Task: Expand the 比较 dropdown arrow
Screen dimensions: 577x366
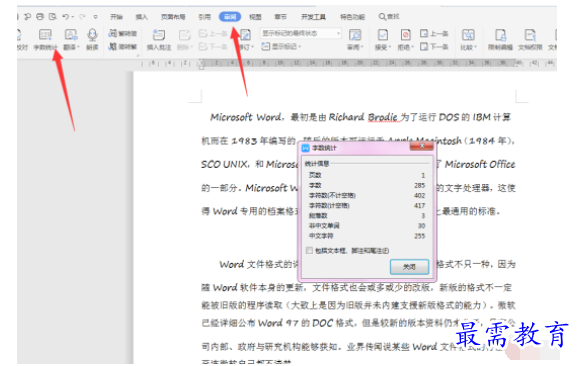Action: 475,47
